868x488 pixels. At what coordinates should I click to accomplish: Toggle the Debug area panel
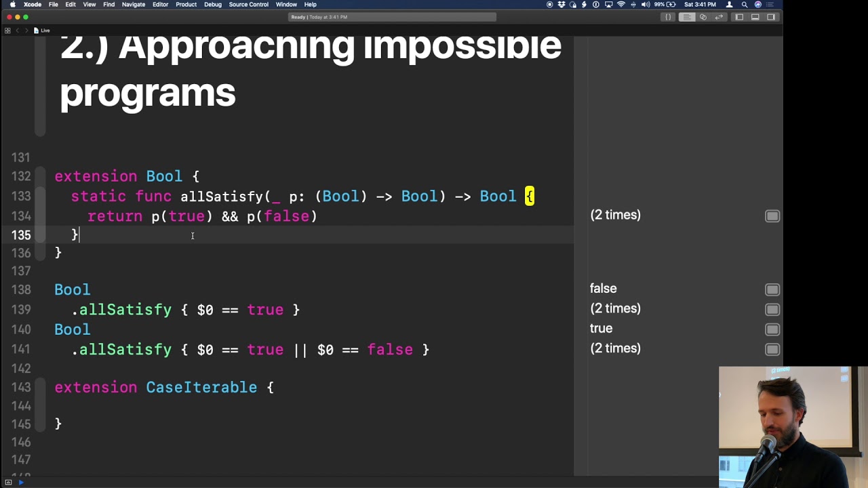pos(755,17)
